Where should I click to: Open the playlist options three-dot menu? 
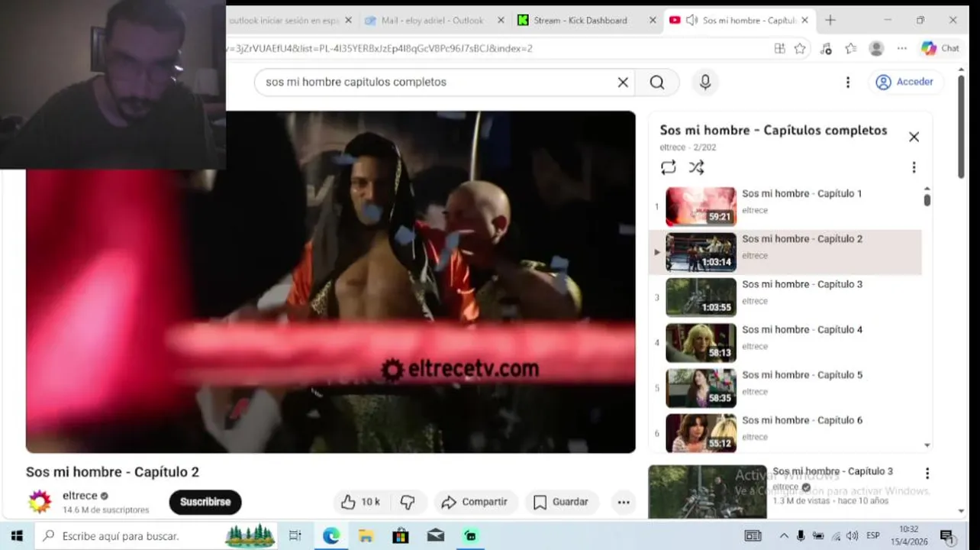pos(914,167)
